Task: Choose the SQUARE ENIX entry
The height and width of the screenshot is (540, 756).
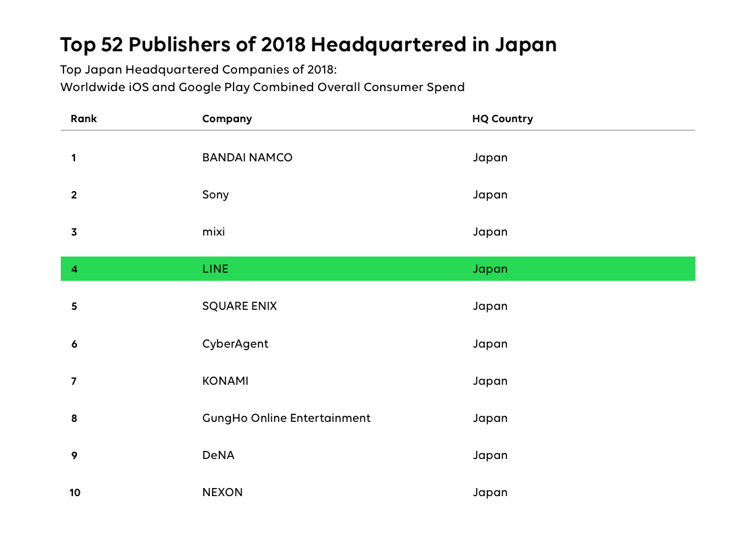Action: click(x=239, y=306)
